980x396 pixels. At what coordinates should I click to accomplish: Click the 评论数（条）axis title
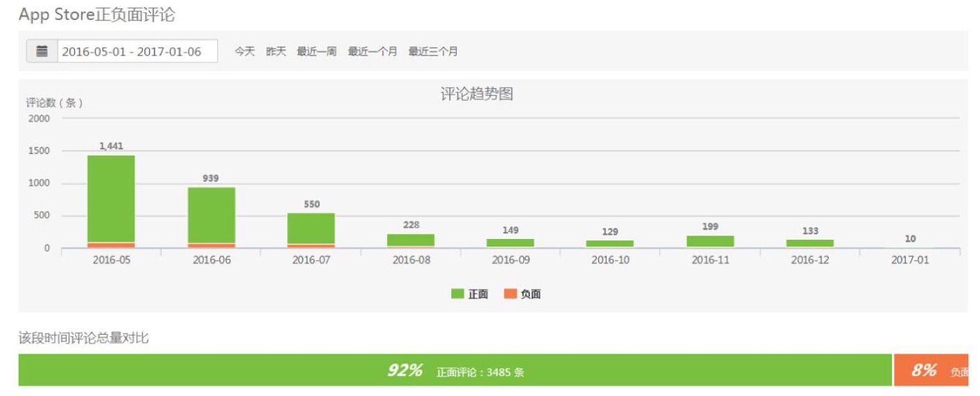tap(54, 103)
